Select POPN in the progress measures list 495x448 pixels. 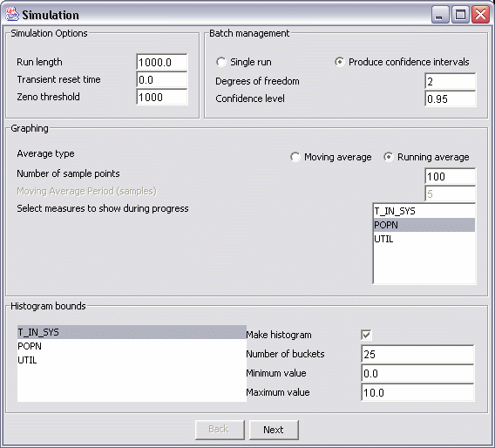[424, 225]
